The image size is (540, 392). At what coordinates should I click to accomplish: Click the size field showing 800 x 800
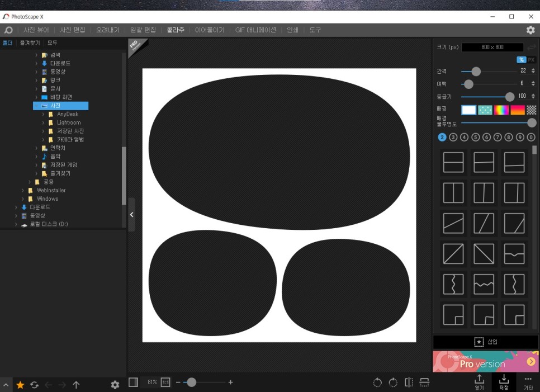coord(492,47)
